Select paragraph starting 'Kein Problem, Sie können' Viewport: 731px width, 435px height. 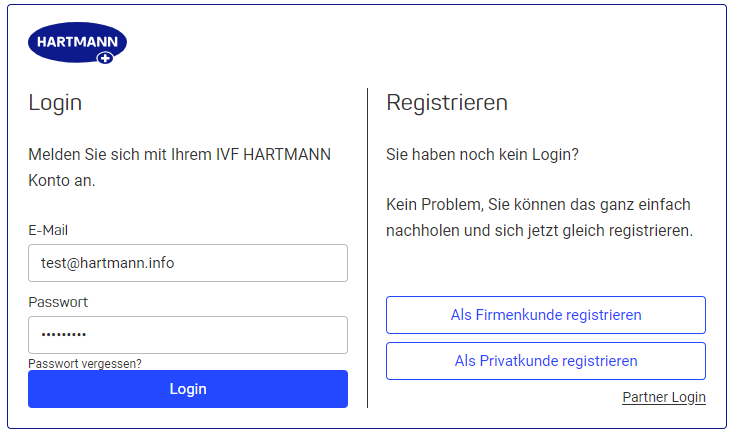539,217
